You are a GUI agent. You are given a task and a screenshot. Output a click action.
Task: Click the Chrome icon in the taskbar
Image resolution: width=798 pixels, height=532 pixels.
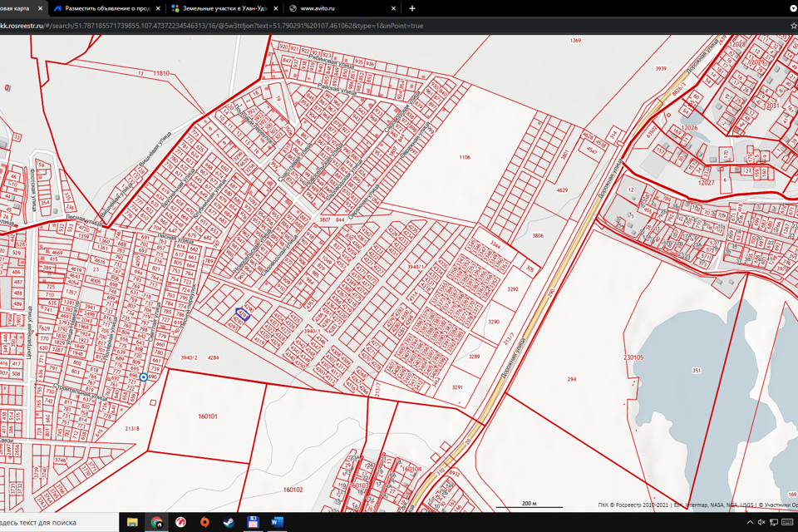click(156, 523)
